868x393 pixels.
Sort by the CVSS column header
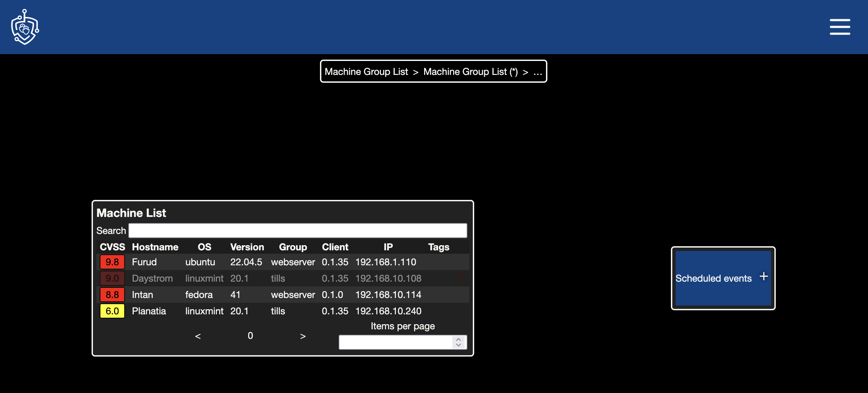(x=112, y=247)
